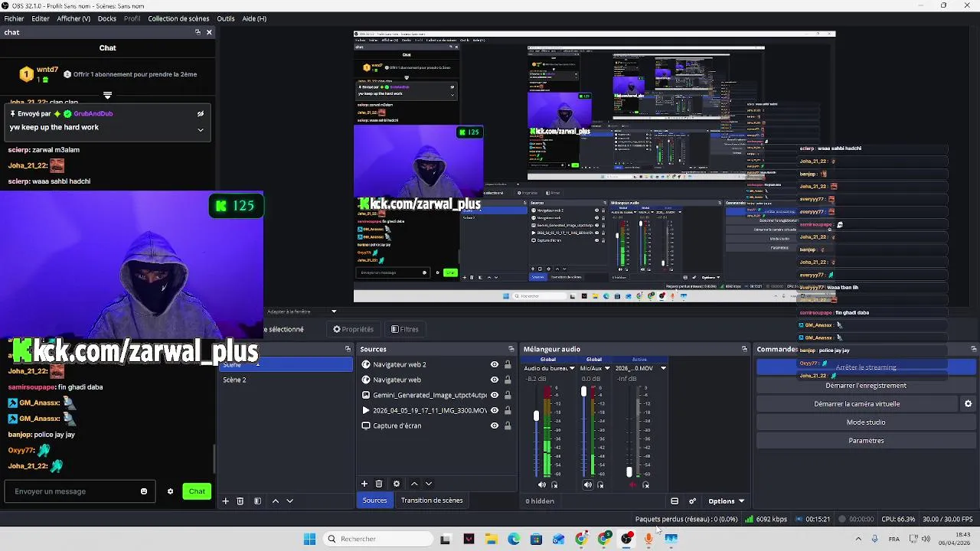Add a new scene with the plus icon
Image resolution: width=980 pixels, height=551 pixels.
pos(225,500)
